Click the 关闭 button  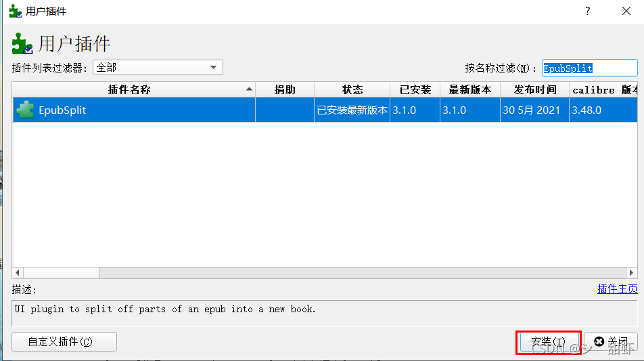pyautogui.click(x=611, y=341)
